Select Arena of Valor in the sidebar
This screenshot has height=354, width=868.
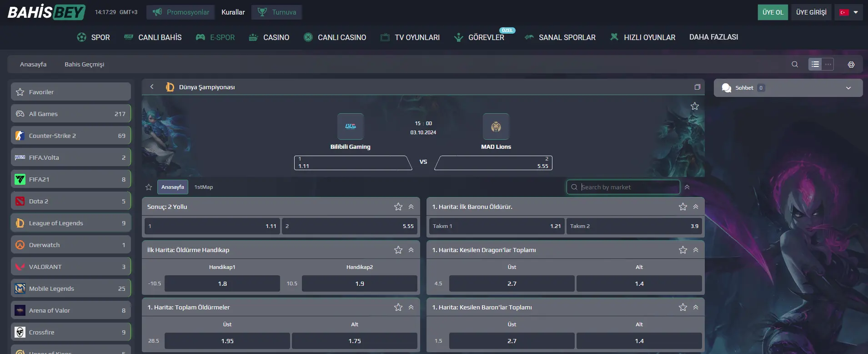[x=71, y=310]
